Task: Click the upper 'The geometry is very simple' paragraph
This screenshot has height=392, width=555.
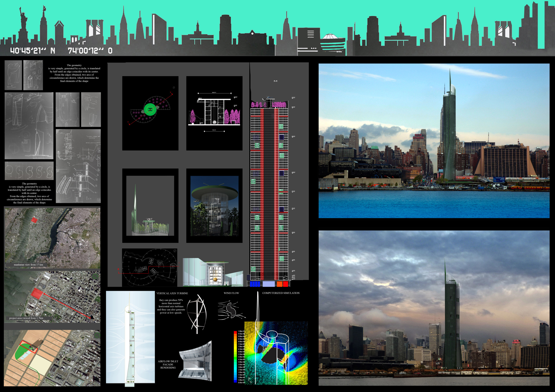Action: click(74, 73)
